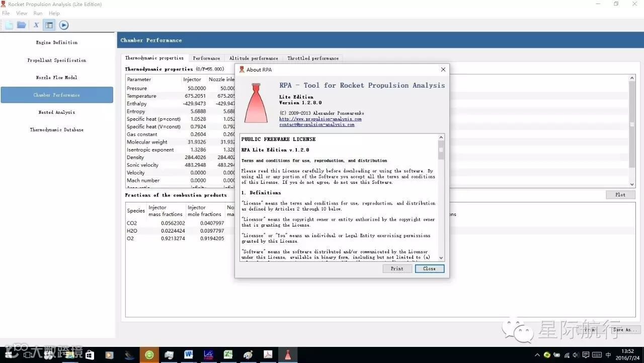
Task: Go to the Nested Analysis section
Action: tap(57, 112)
